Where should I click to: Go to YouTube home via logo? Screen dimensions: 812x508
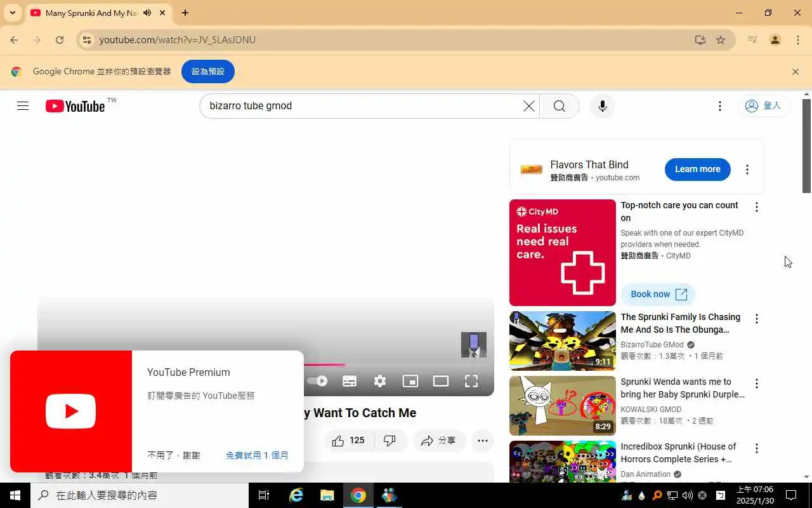(x=75, y=106)
